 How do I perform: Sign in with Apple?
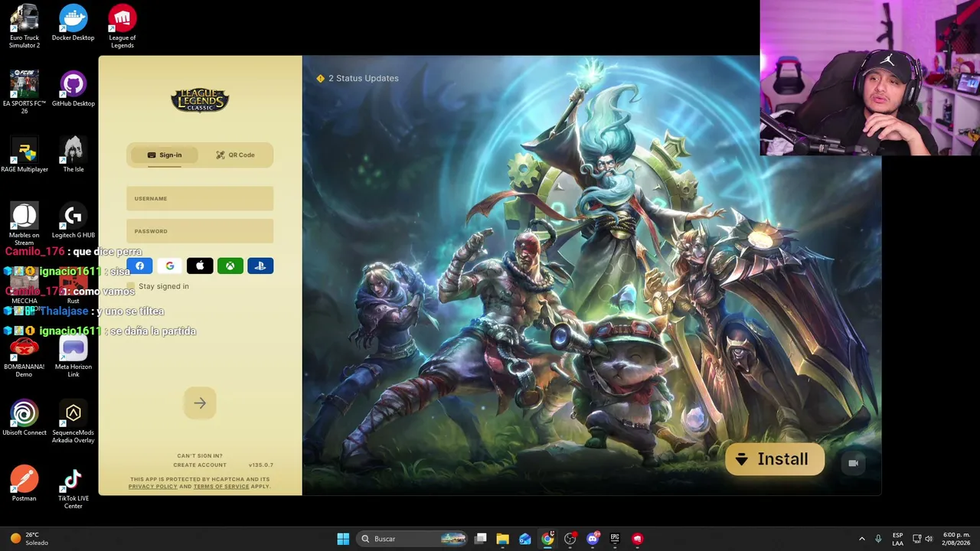click(200, 266)
